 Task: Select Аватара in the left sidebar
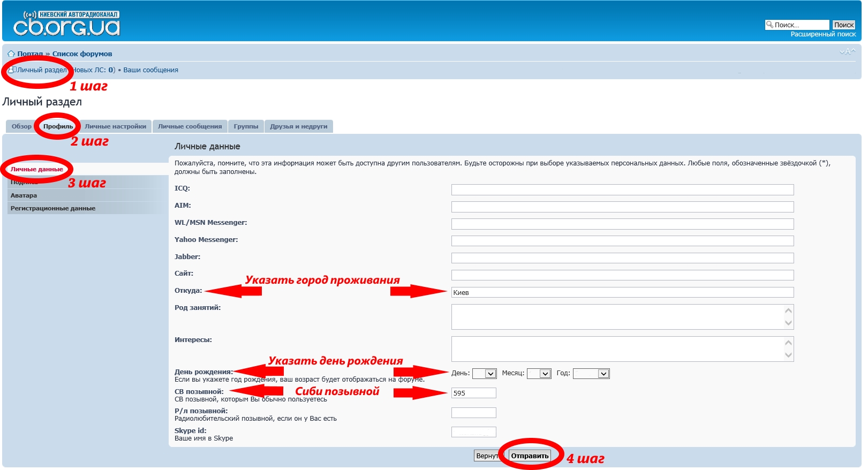pyautogui.click(x=24, y=195)
